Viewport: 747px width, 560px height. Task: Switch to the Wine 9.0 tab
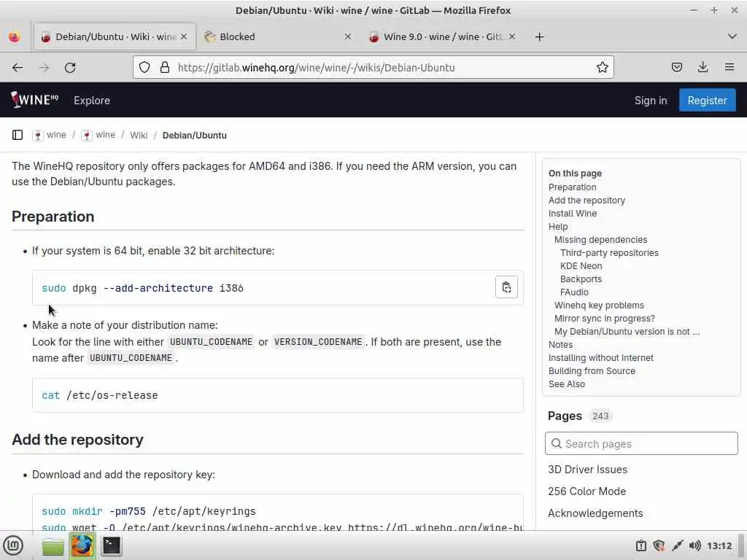coord(443,36)
